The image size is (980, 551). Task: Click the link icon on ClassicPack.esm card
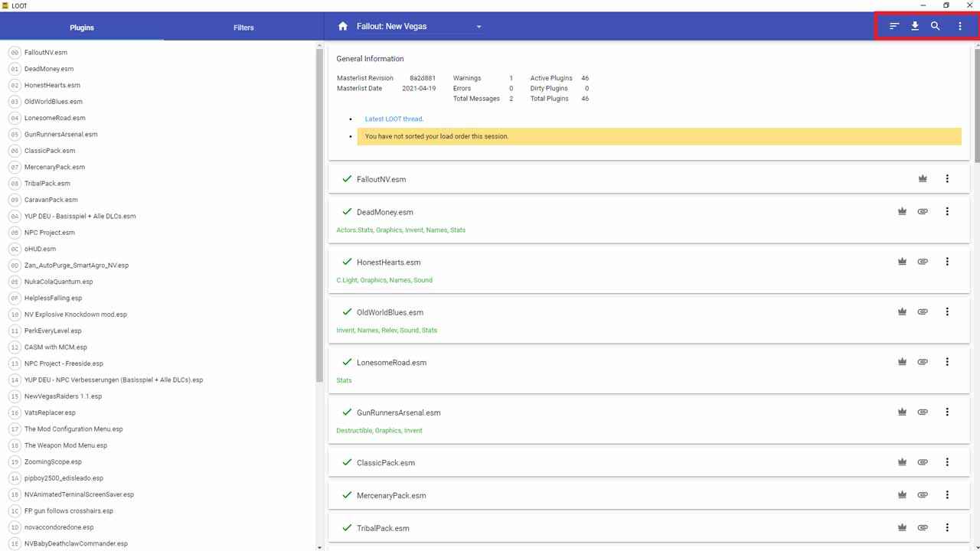pos(923,462)
